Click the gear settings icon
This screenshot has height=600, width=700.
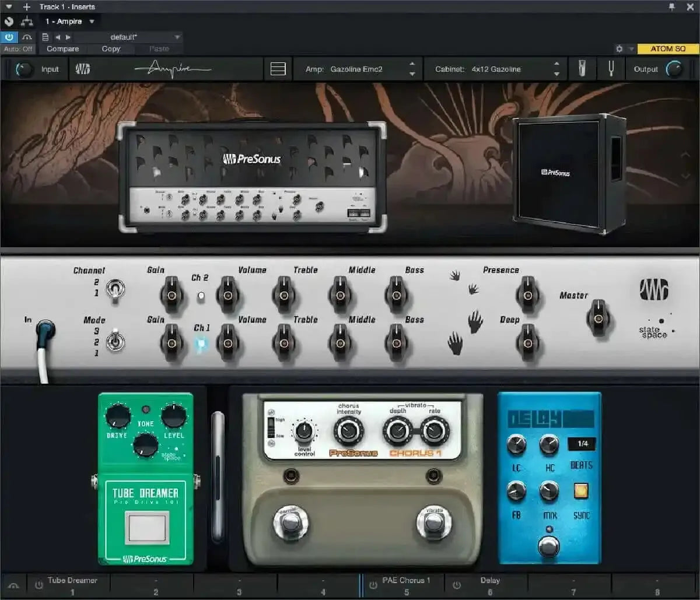tap(619, 49)
